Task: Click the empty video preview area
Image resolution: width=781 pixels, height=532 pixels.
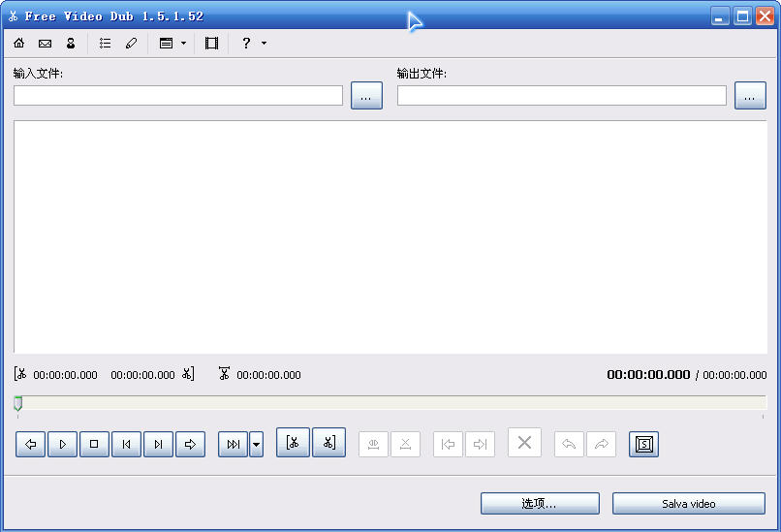Action: 390,237
